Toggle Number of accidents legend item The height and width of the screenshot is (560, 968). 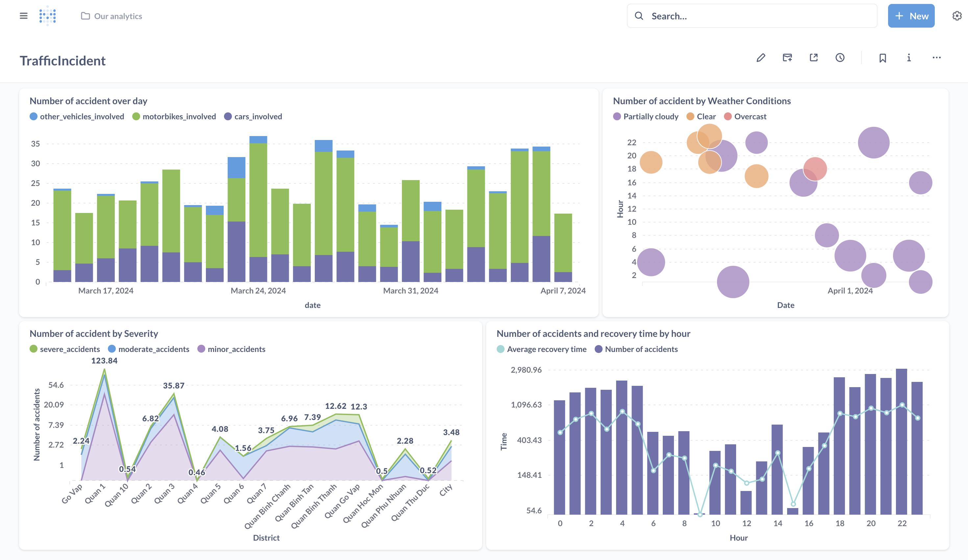click(636, 349)
